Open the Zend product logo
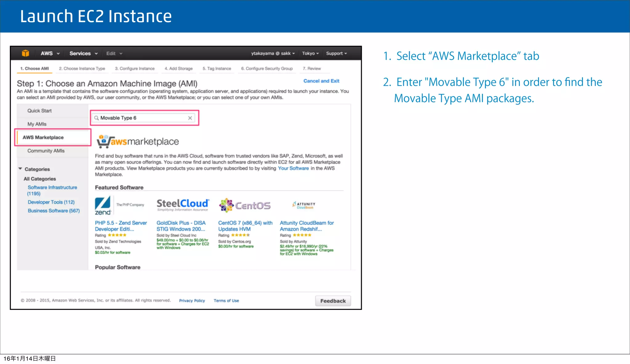This screenshot has height=364, width=630. 119,205
